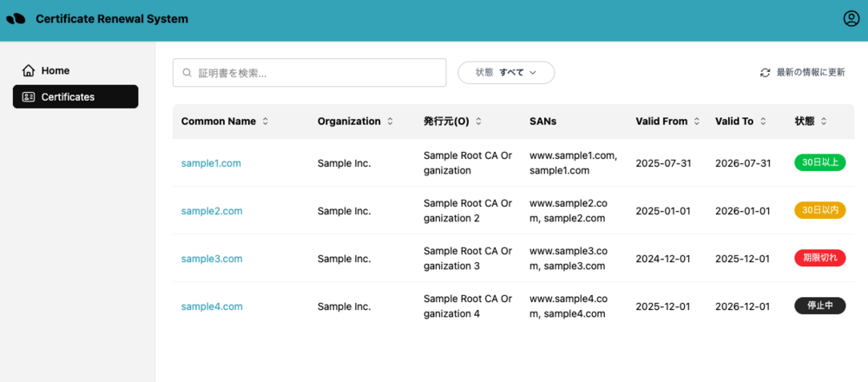Open the 状態 すべて filter dropdown
The height and width of the screenshot is (382, 868).
pos(506,73)
